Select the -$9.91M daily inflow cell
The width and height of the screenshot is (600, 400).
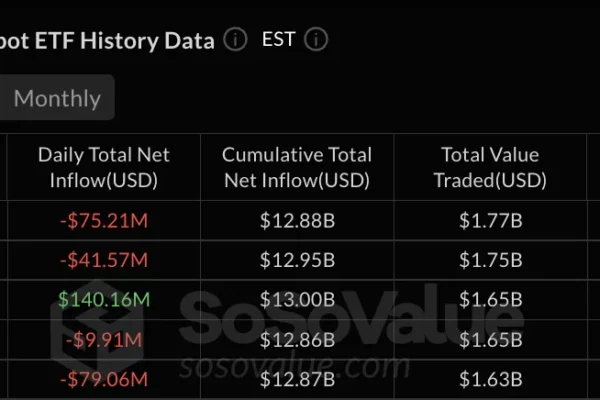(104, 339)
